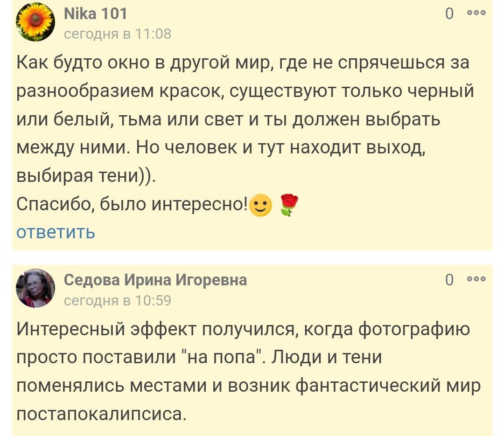Click rating counter on Nika 101's comment

tap(449, 14)
